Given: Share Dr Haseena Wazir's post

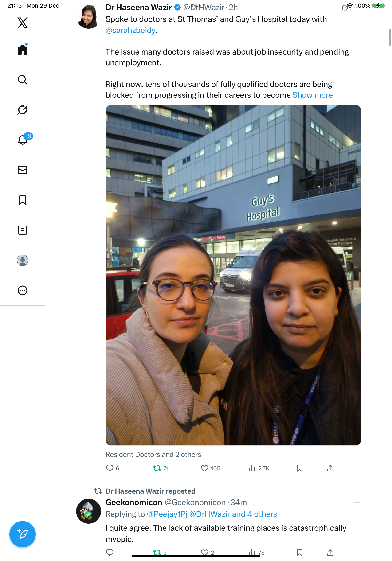Looking at the screenshot, I should 330,468.
